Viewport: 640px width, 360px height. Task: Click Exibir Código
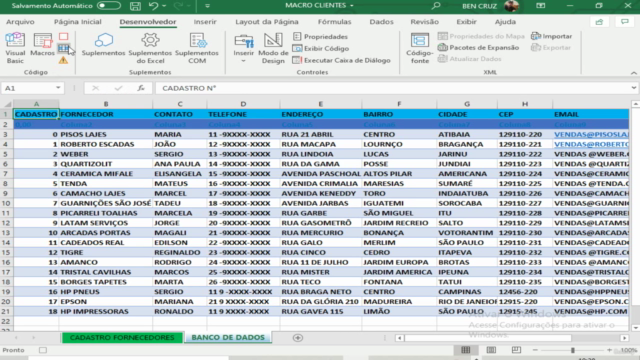tap(321, 49)
